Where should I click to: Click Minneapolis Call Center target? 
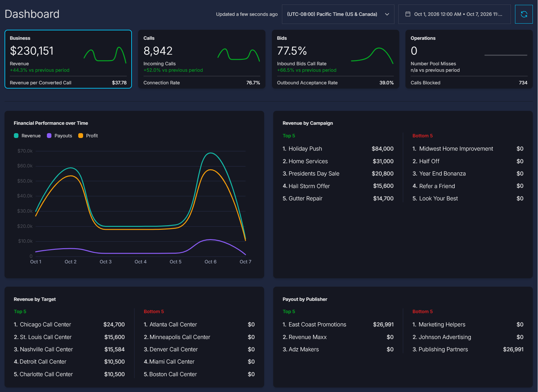(199, 337)
